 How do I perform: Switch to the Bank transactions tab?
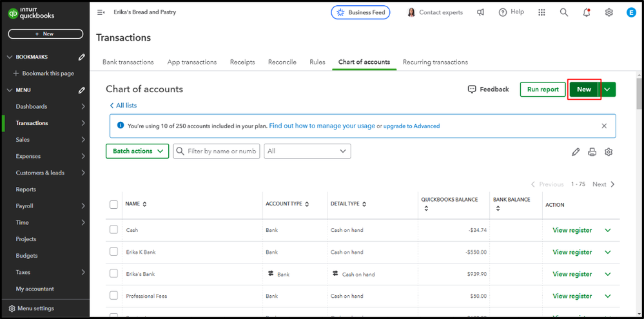pyautogui.click(x=128, y=62)
